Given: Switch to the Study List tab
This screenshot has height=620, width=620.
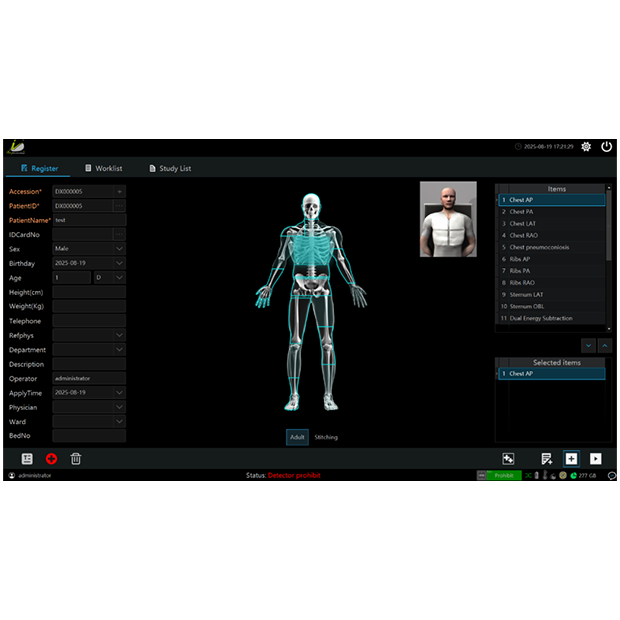Looking at the screenshot, I should [x=170, y=168].
